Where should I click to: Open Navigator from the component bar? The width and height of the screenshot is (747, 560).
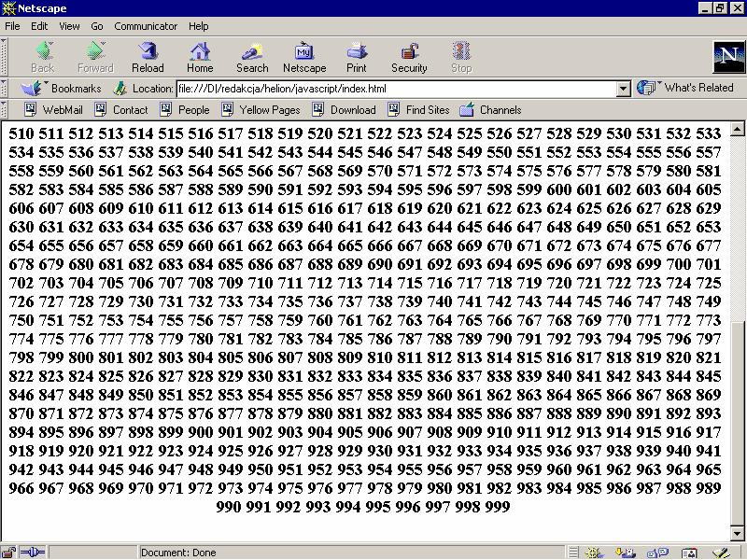click(595, 553)
